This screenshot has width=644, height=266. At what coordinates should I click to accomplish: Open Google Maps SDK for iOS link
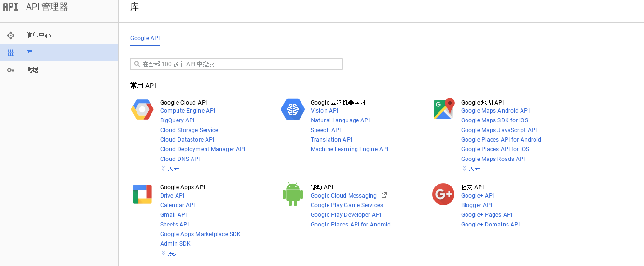click(494, 120)
